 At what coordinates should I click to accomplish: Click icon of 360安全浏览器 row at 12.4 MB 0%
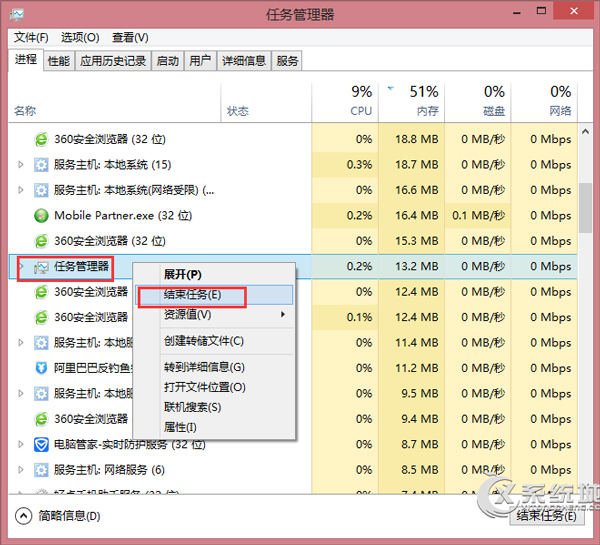coord(41,292)
